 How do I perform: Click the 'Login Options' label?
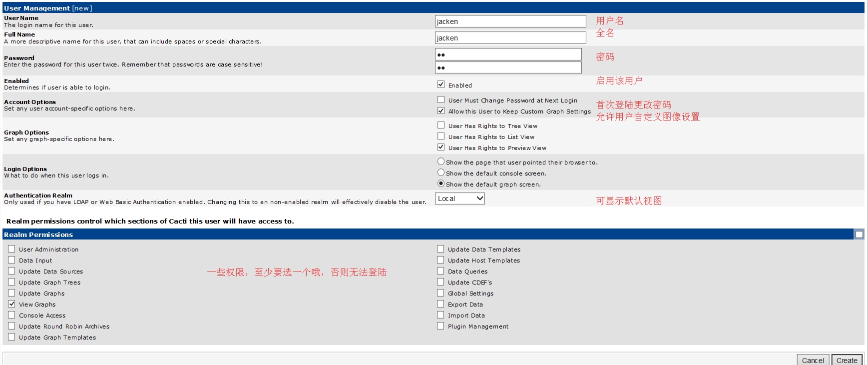[x=25, y=169]
